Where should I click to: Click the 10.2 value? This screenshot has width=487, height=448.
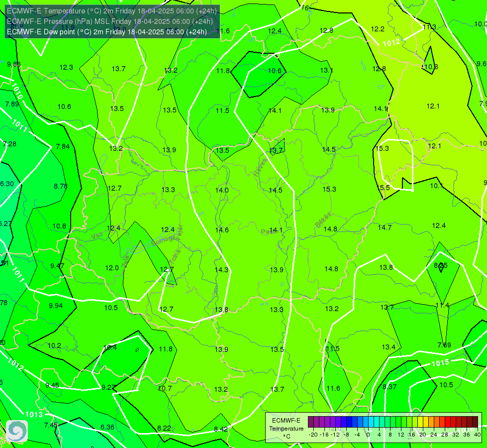point(54,345)
